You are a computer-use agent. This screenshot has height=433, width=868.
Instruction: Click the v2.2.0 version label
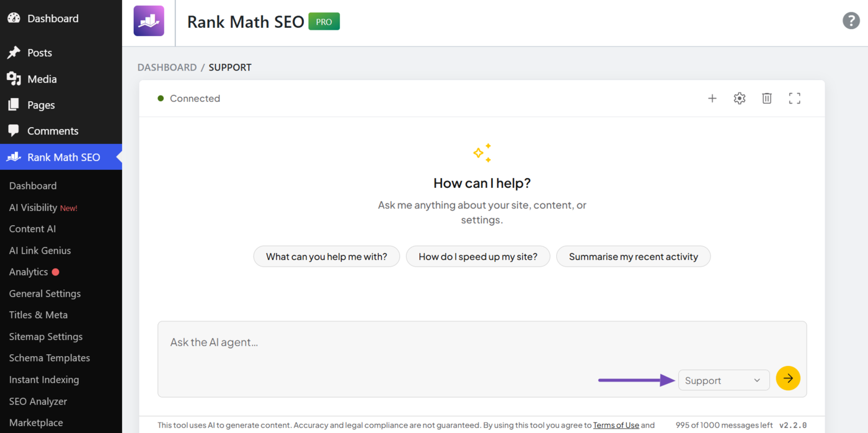coord(793,425)
